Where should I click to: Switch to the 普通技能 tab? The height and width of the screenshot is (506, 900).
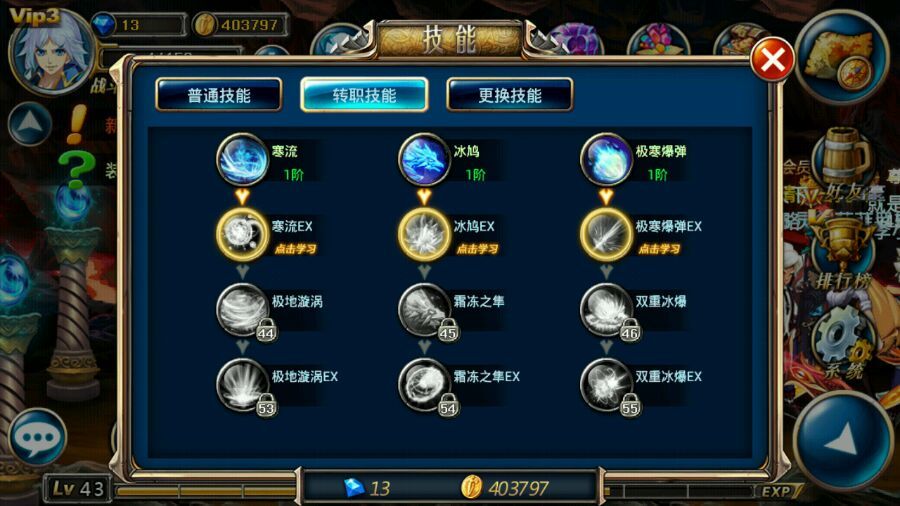219,95
